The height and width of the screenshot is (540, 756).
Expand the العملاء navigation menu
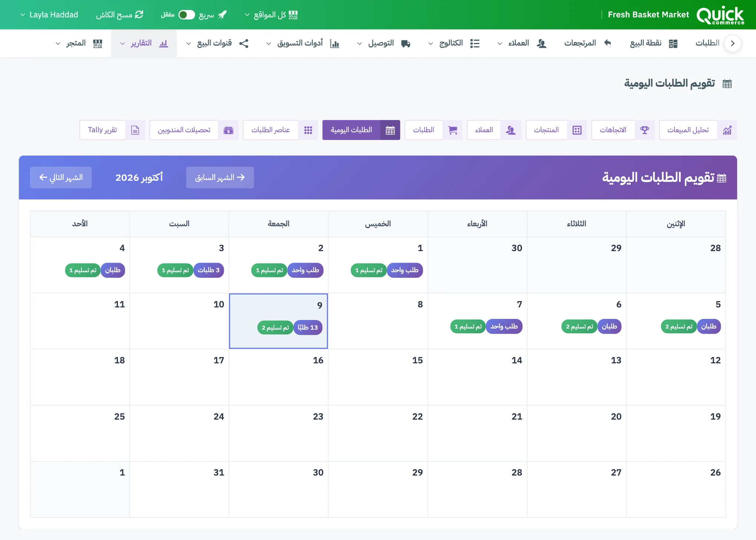point(522,43)
